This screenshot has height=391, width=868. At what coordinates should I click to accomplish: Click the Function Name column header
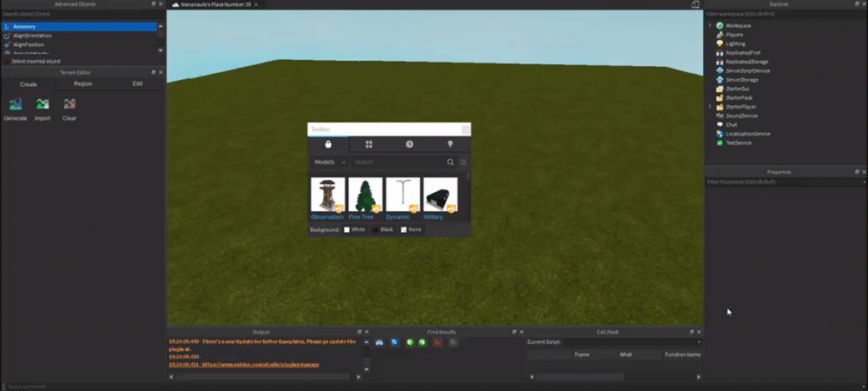(682, 355)
